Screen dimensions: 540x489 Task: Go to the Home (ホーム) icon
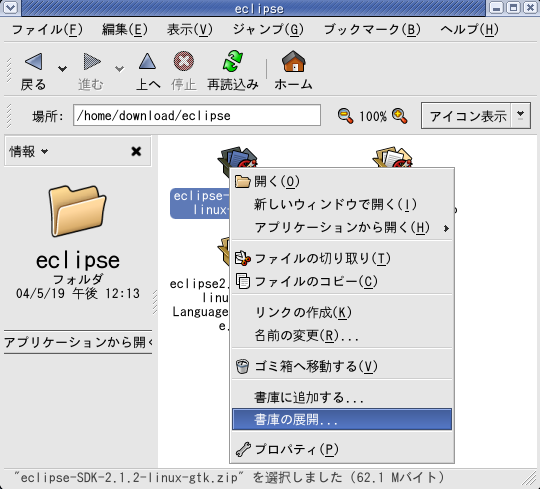(x=293, y=61)
